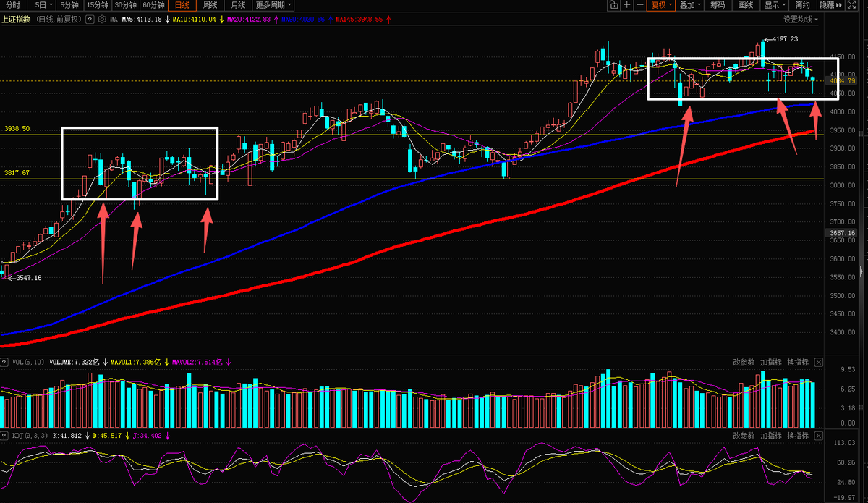Viewport: 868px width, 503px height.
Task: Click the blue MA90 value label
Action: click(303, 20)
